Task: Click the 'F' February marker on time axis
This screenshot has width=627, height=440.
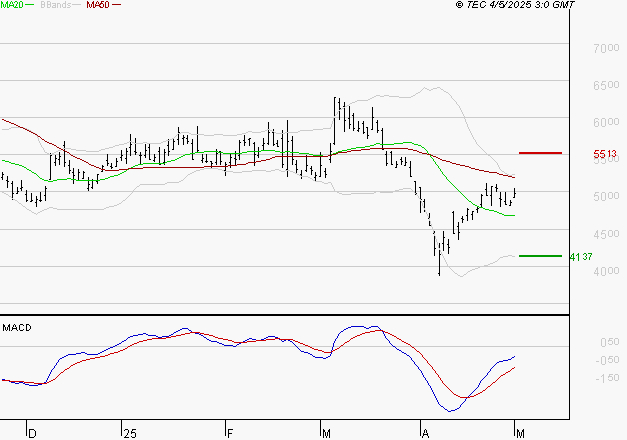Action: coord(229,434)
